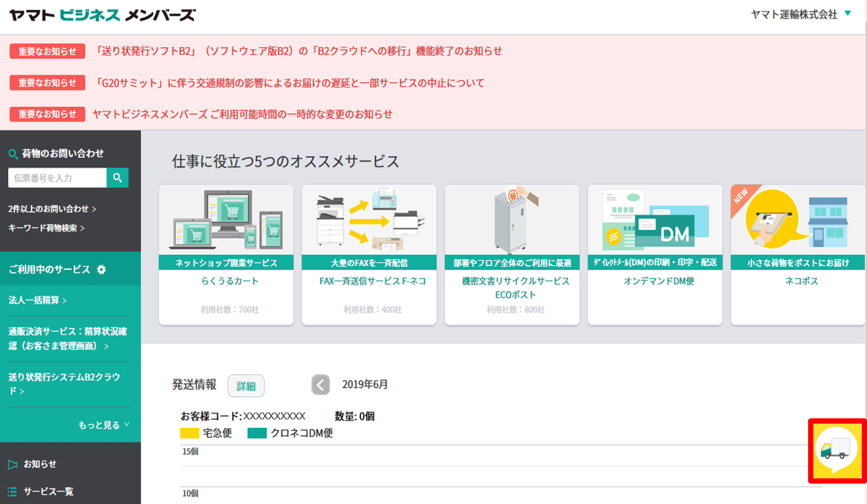The image size is (867, 504).
Task: Click the 利用社数：800社 text
Action: [x=515, y=310]
